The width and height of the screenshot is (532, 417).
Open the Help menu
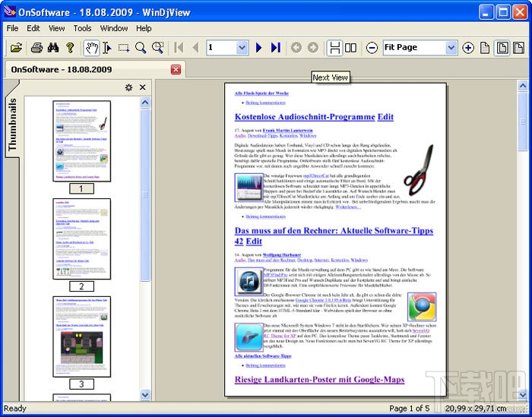[144, 28]
